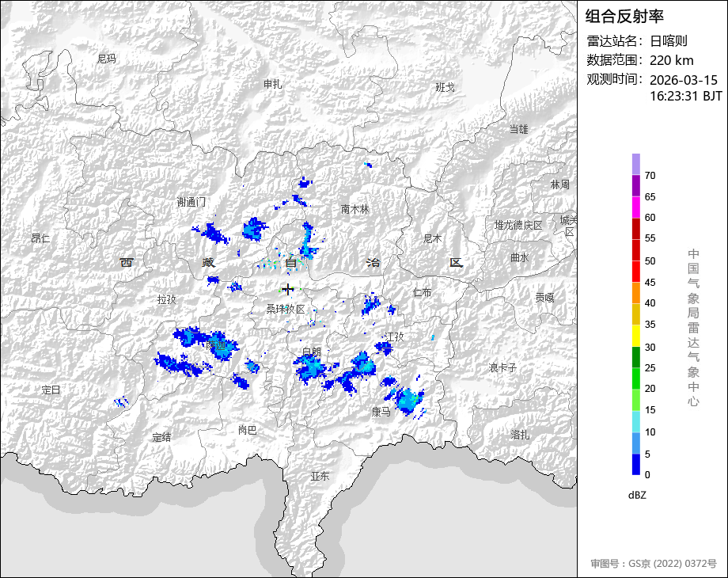Screen dimensions: 728x578
Task: Click the 尼玛 map label
Action: [x=107, y=59]
